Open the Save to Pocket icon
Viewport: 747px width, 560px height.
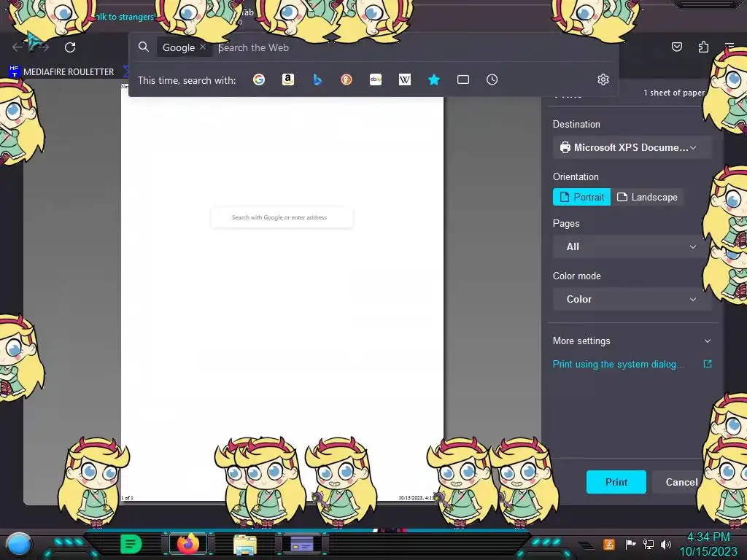pos(676,47)
